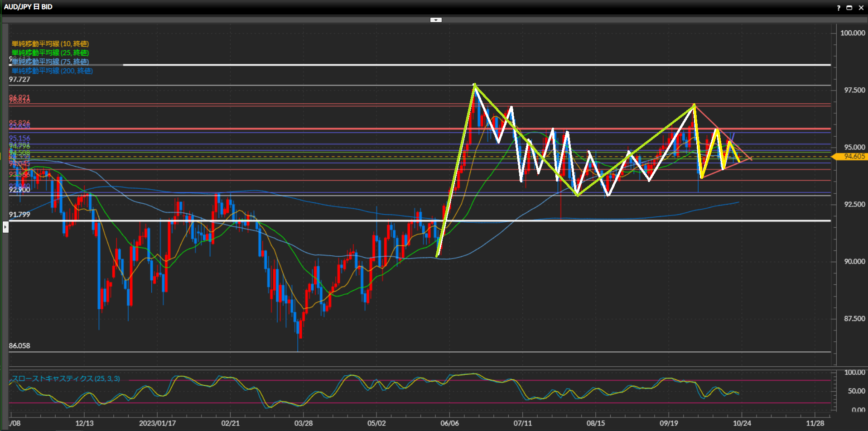Click the 10/24 date on time axis
The image size is (868, 431).
(x=742, y=423)
